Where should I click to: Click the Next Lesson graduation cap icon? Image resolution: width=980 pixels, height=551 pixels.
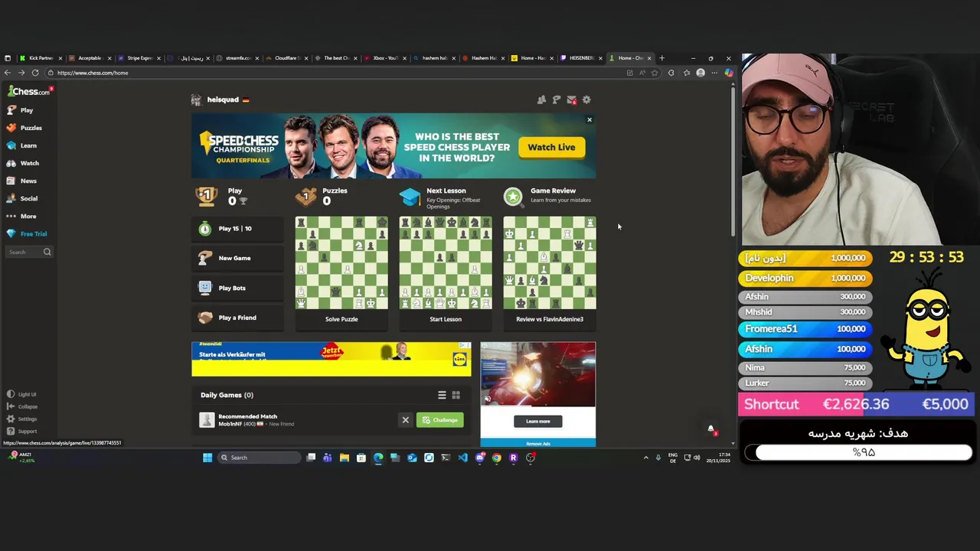(x=410, y=197)
